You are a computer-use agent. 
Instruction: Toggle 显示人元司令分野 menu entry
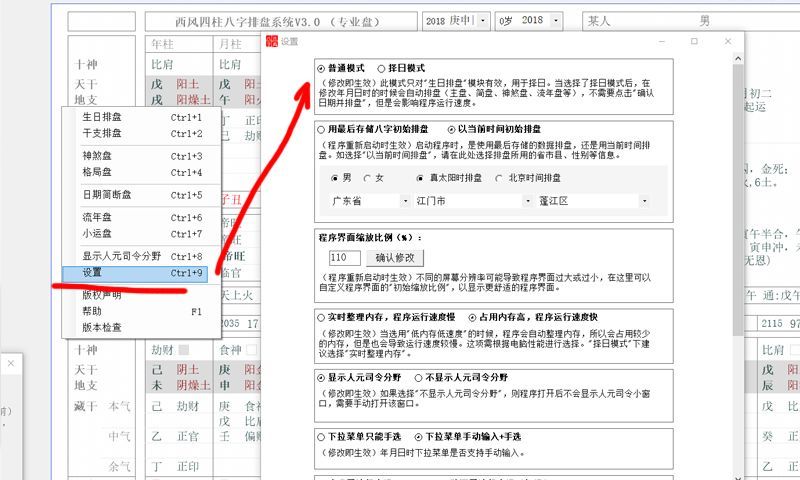pyautogui.click(x=142, y=256)
